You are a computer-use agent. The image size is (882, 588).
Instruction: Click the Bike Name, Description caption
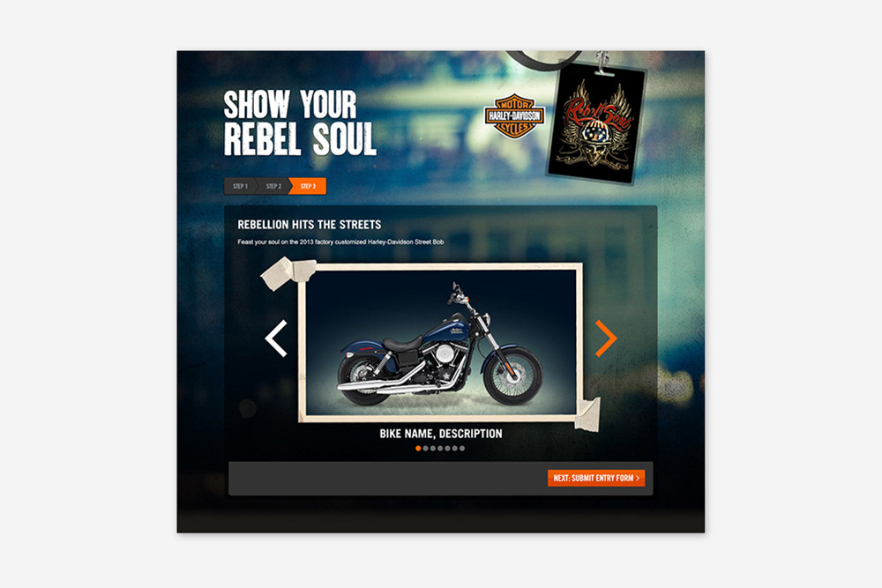click(x=440, y=434)
